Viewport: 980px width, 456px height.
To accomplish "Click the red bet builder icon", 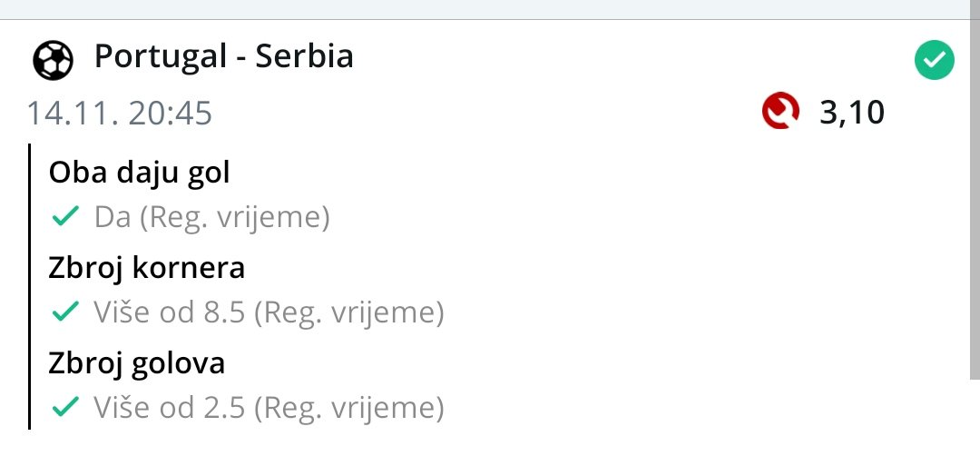I will click(x=779, y=114).
